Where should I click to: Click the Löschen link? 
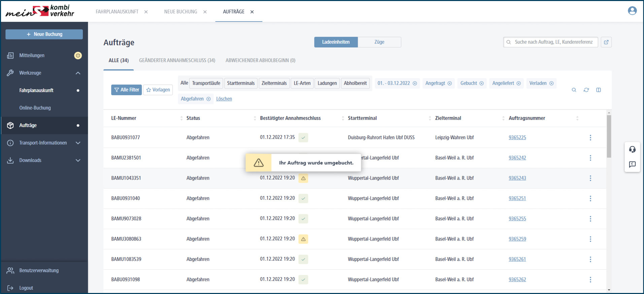[x=224, y=99]
